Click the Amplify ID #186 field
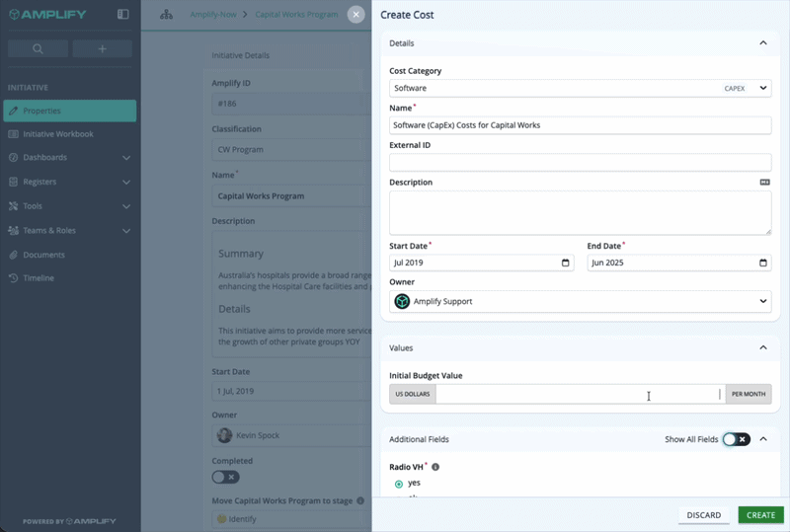This screenshot has height=532, width=790. click(291, 104)
